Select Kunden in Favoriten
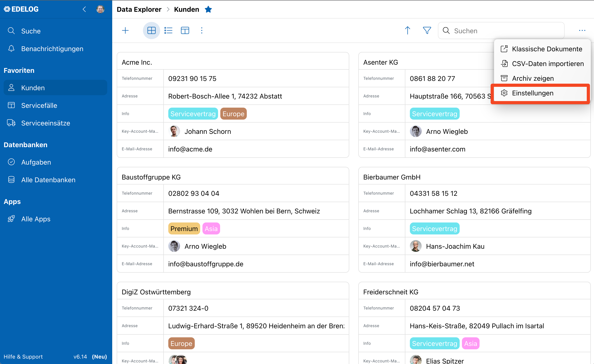This screenshot has height=364, width=594. coord(55,88)
